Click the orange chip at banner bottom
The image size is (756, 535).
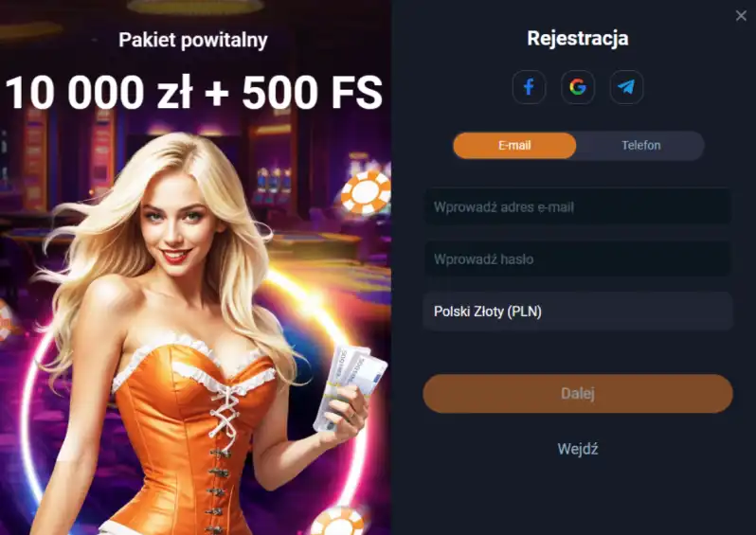pos(339,522)
